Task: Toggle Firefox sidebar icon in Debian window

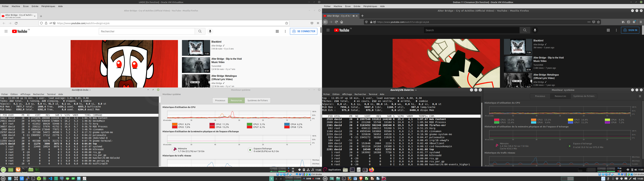Action: tap(629, 22)
